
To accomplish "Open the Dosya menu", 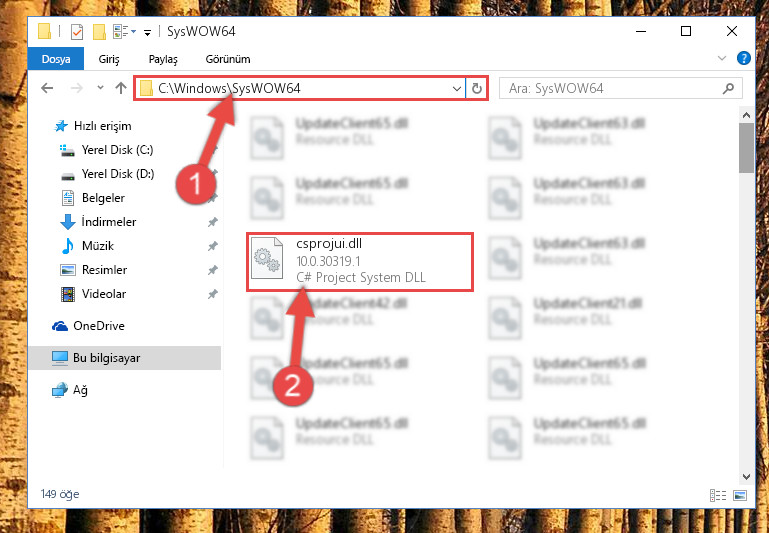I will [56, 59].
